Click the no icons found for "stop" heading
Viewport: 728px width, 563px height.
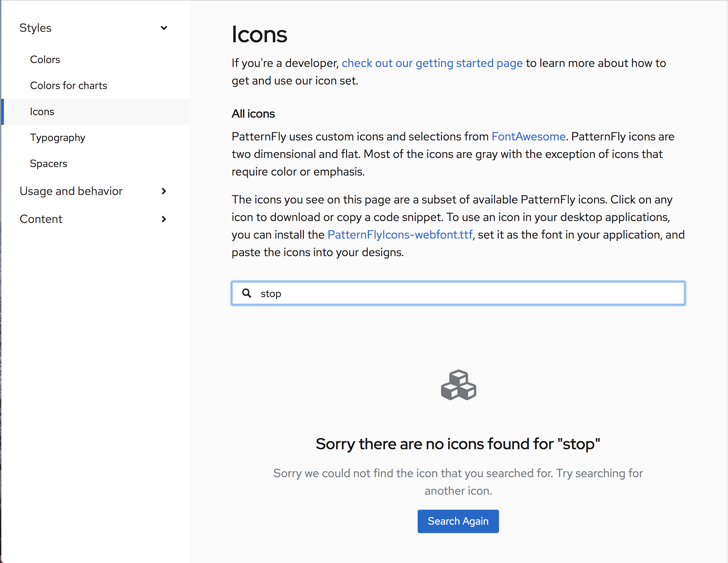click(x=458, y=444)
